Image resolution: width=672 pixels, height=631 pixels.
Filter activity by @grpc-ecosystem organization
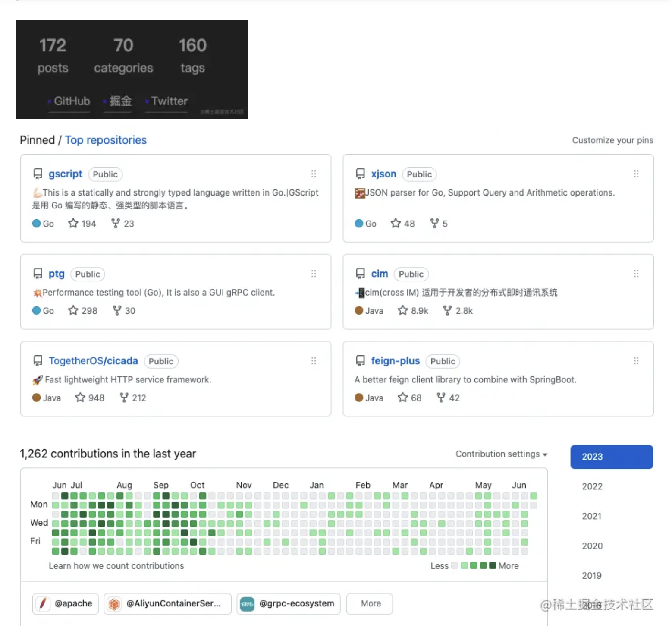pos(289,603)
